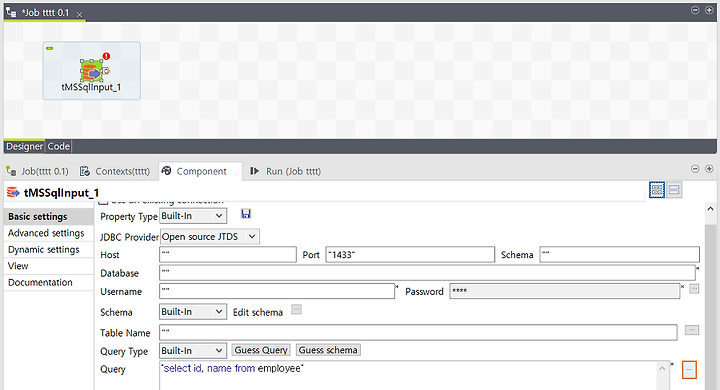Viewport: 720px width, 390px height.
Task: Click the red error indicator on tMSSqlInput_1
Action: (107, 56)
